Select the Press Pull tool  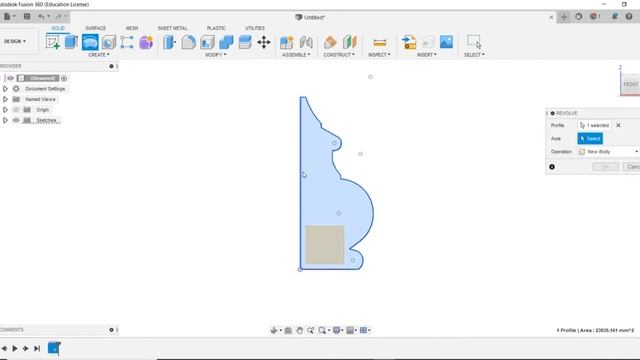point(169,42)
